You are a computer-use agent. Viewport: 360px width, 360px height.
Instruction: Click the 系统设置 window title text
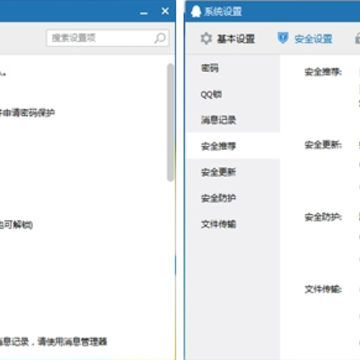(223, 12)
